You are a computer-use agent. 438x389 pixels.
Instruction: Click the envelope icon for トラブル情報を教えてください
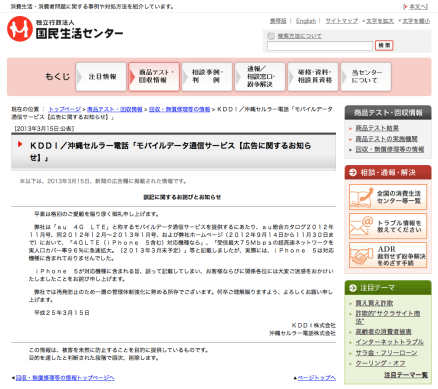coord(362,226)
